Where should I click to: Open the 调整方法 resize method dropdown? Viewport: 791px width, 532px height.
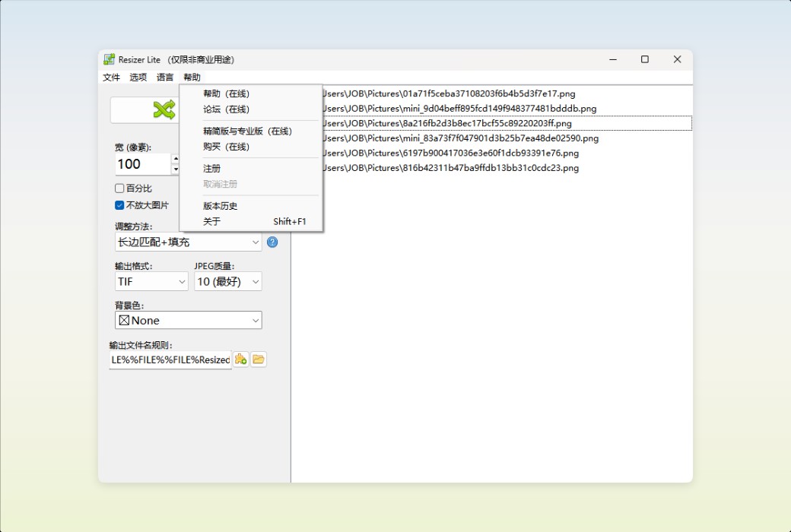(x=188, y=242)
